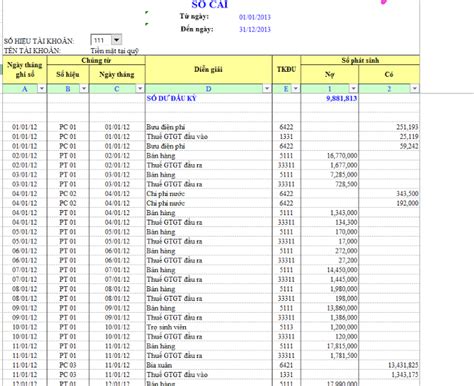Click the Diễn giải column header
474x386 pixels.
click(208, 69)
